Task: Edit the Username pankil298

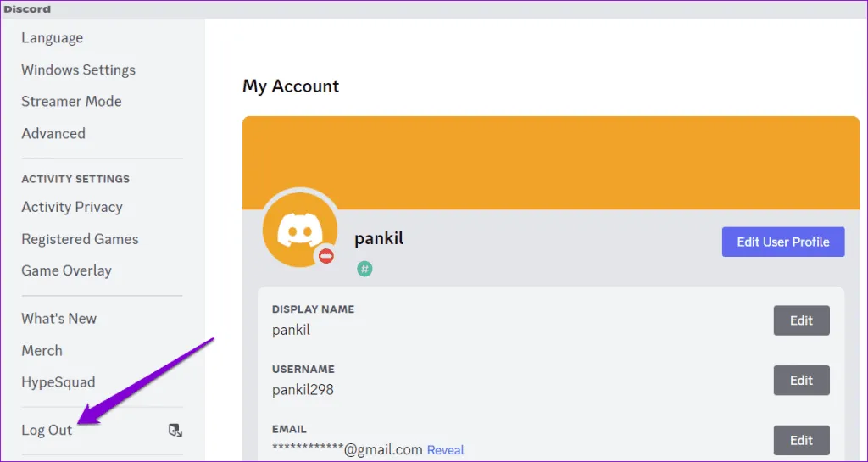Action: tap(801, 381)
